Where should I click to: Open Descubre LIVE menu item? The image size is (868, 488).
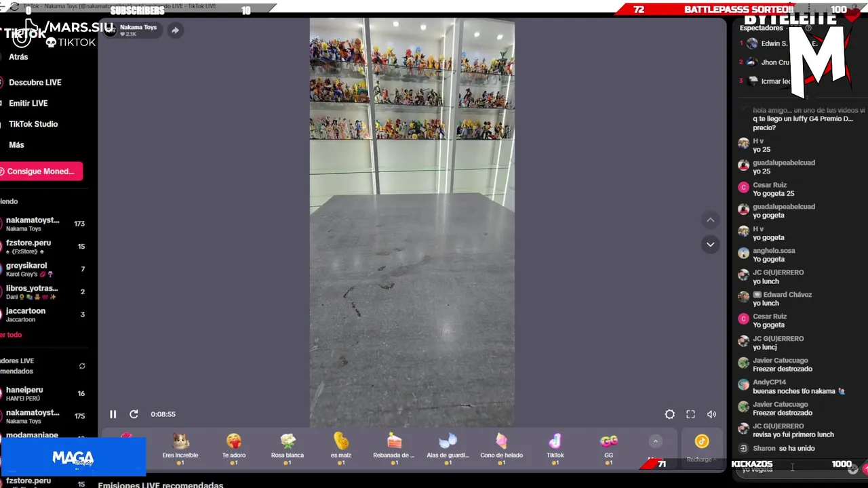point(35,83)
